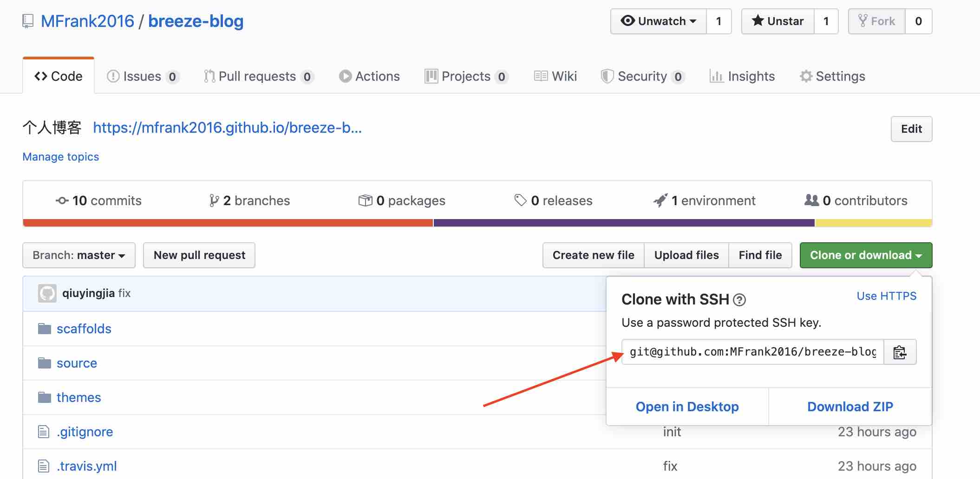Open the Settings tab
This screenshot has height=479, width=980.
pyautogui.click(x=832, y=76)
